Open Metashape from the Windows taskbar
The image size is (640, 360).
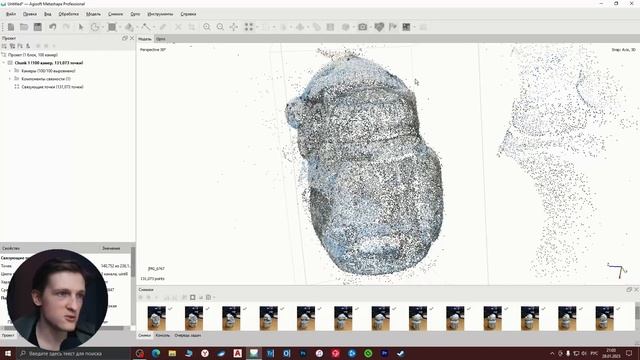[x=254, y=353]
